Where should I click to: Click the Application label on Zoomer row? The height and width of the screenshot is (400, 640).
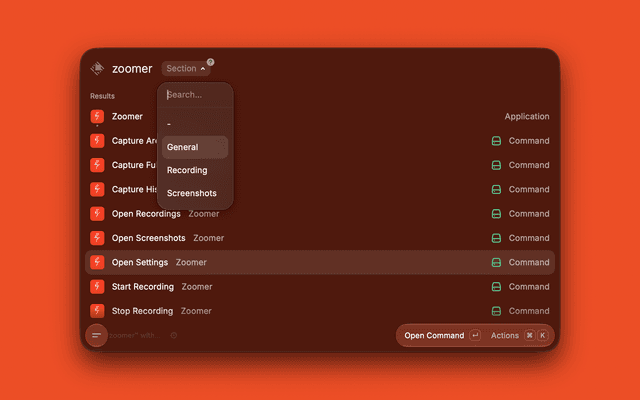tap(527, 116)
